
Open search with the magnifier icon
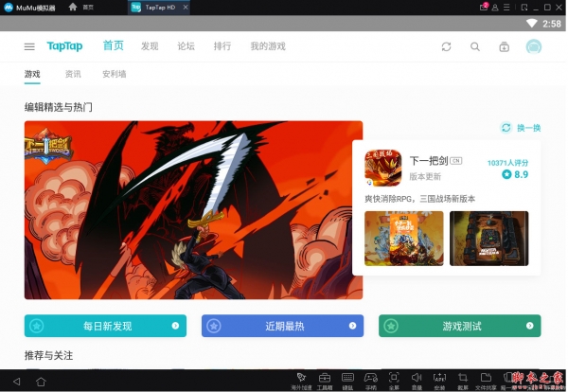[x=475, y=46]
